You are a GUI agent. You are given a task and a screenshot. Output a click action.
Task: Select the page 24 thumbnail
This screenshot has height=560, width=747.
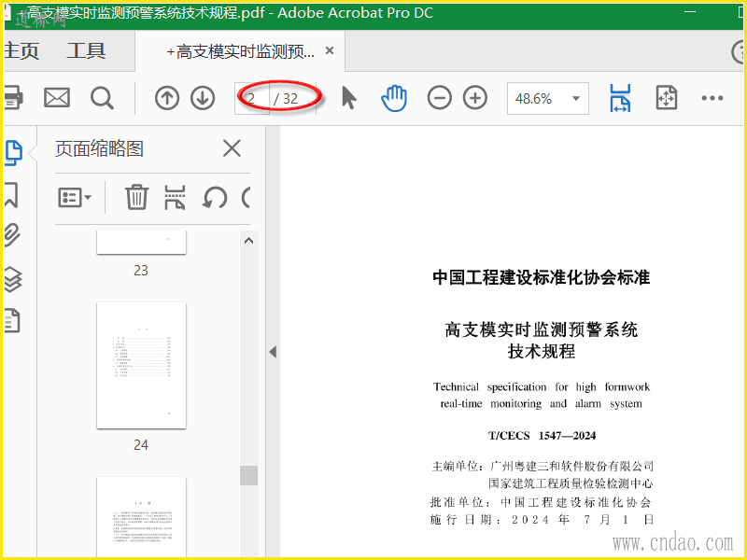click(x=142, y=365)
